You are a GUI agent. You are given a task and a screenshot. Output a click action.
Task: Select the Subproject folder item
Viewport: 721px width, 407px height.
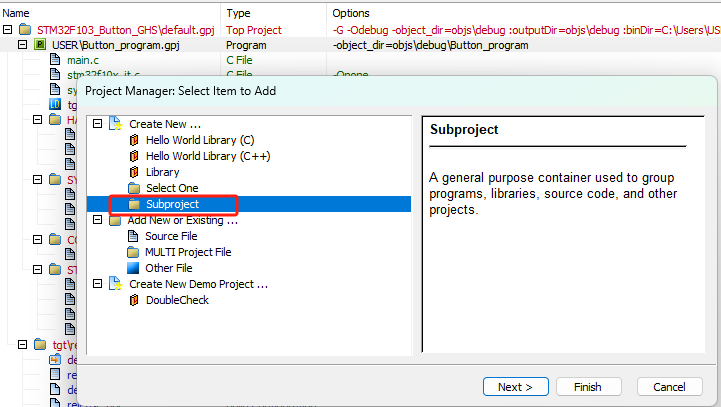click(x=172, y=204)
